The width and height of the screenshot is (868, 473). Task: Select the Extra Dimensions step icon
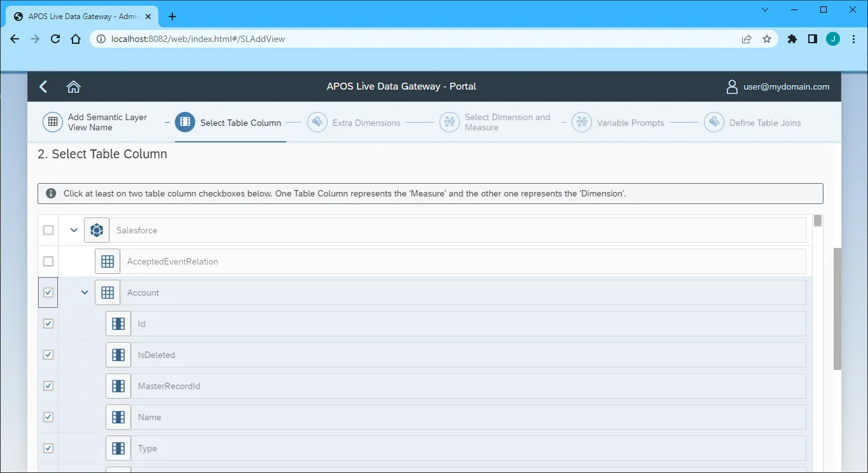pyautogui.click(x=317, y=122)
